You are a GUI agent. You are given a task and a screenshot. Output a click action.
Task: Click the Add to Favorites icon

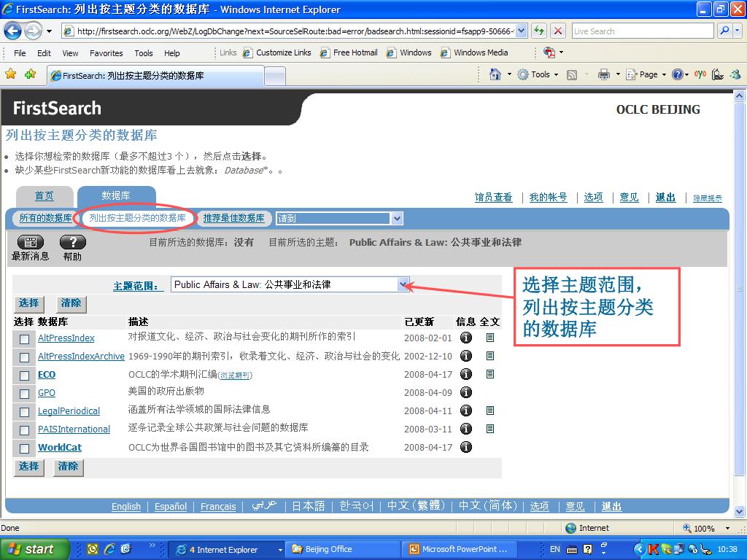click(x=31, y=74)
